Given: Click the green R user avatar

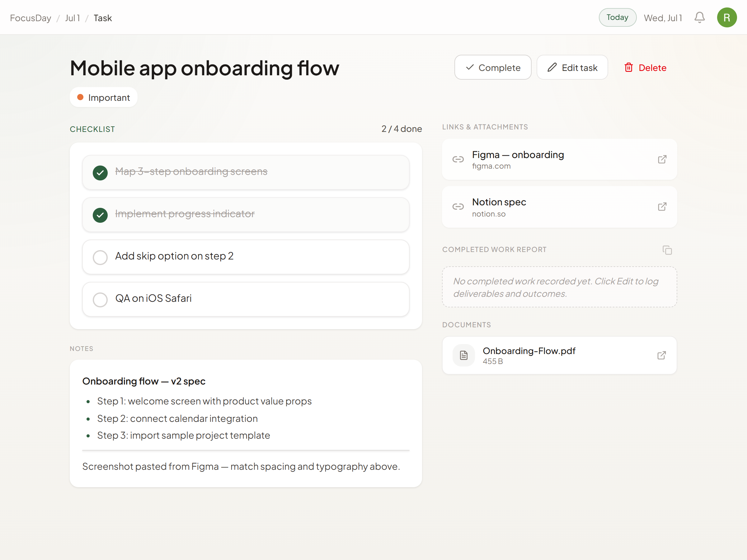Looking at the screenshot, I should coord(727,17).
